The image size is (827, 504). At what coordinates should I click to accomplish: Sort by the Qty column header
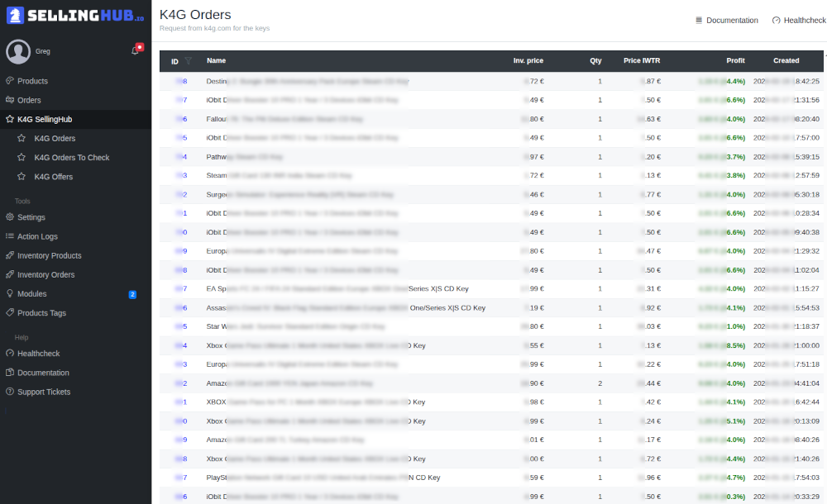(x=595, y=60)
